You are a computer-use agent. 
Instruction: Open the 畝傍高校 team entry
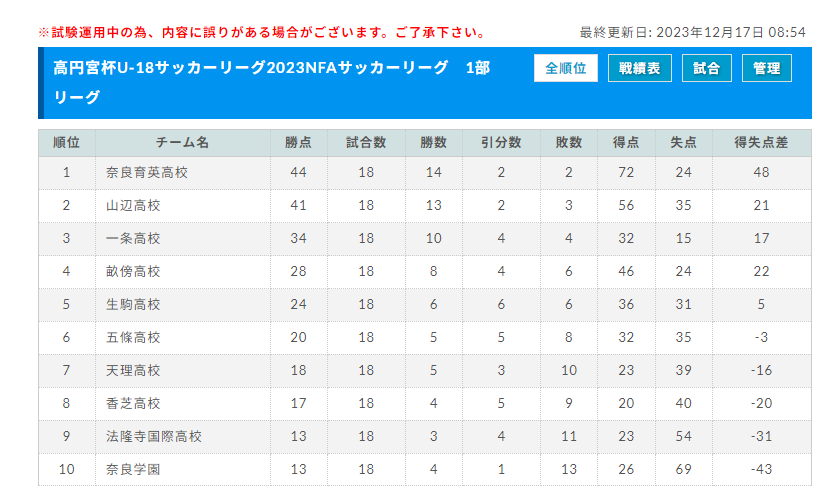(133, 271)
